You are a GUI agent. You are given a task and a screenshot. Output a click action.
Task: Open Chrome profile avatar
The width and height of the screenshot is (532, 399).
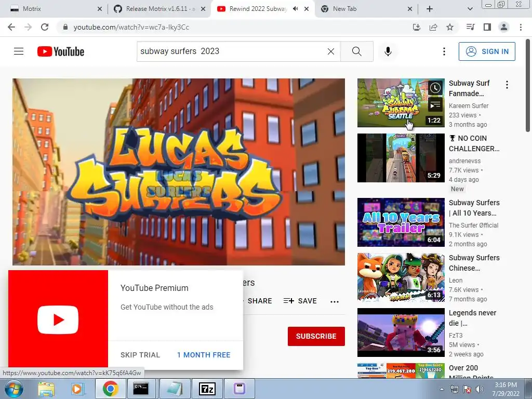(504, 27)
